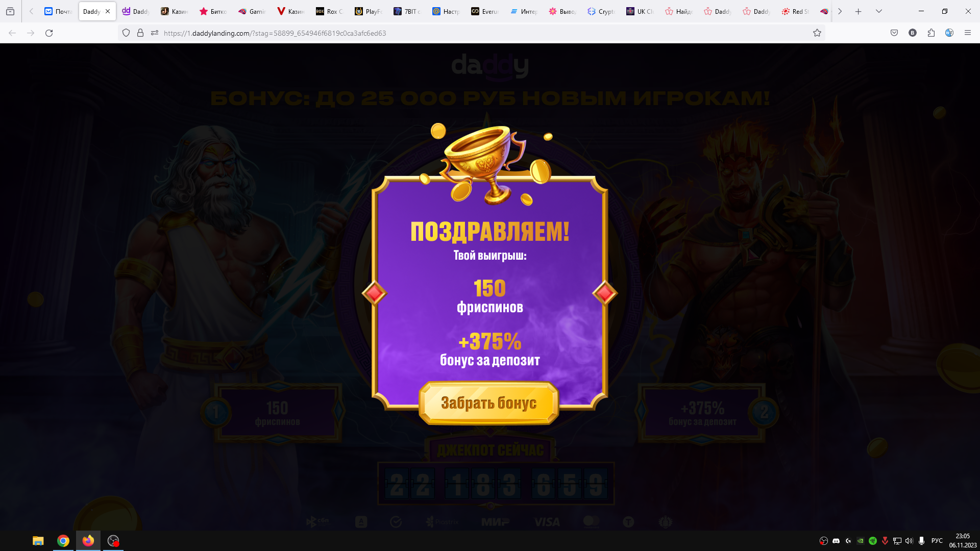
Task: Bookmark this page with the star icon
Action: (817, 33)
